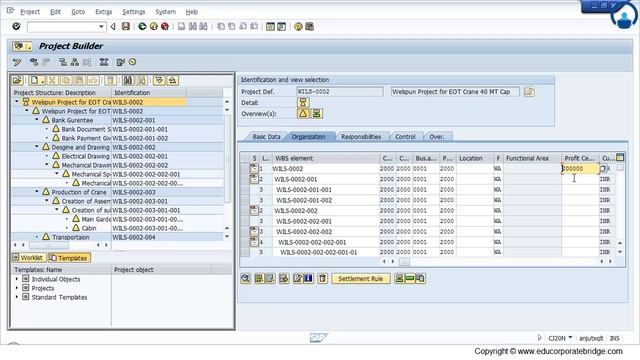Click Expand All icon above project tree

(159, 80)
